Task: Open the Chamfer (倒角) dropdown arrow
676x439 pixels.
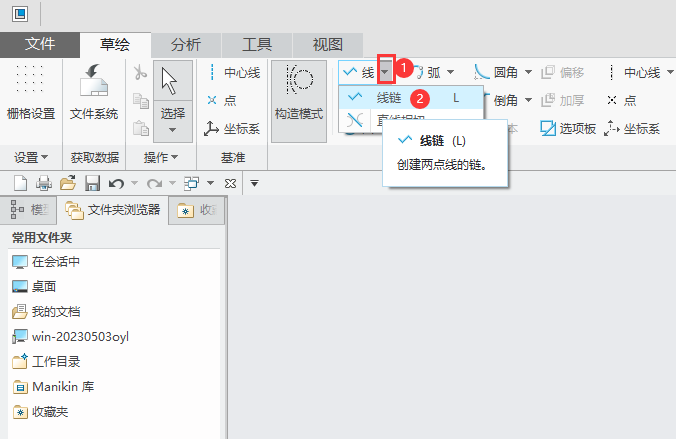Action: tap(528, 100)
